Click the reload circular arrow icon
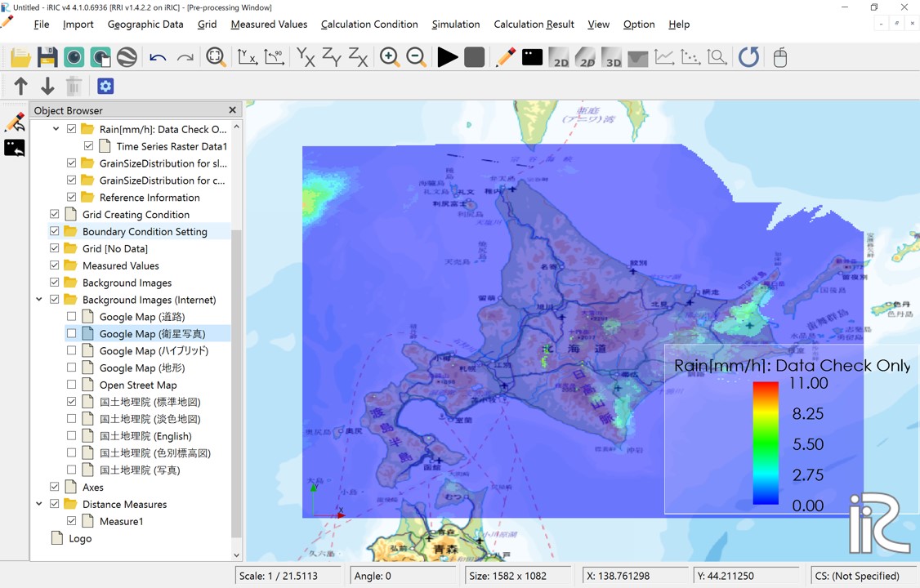 pyautogui.click(x=748, y=57)
